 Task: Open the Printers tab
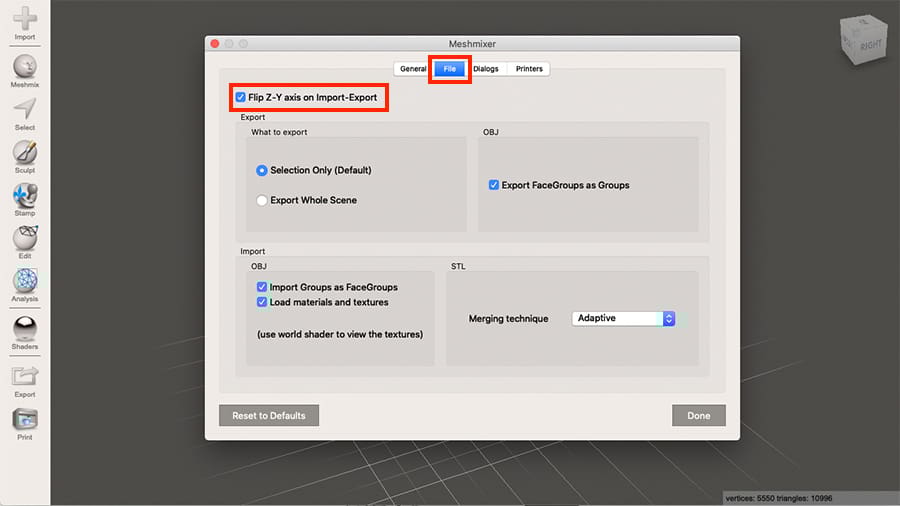pyautogui.click(x=529, y=69)
